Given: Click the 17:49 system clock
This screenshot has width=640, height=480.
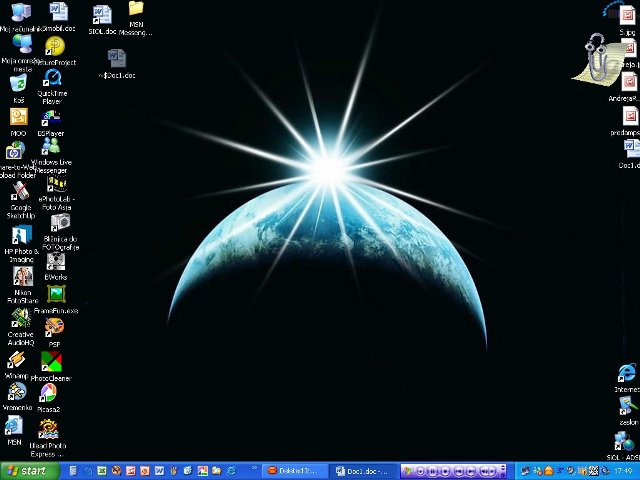Looking at the screenshot, I should point(623,471).
